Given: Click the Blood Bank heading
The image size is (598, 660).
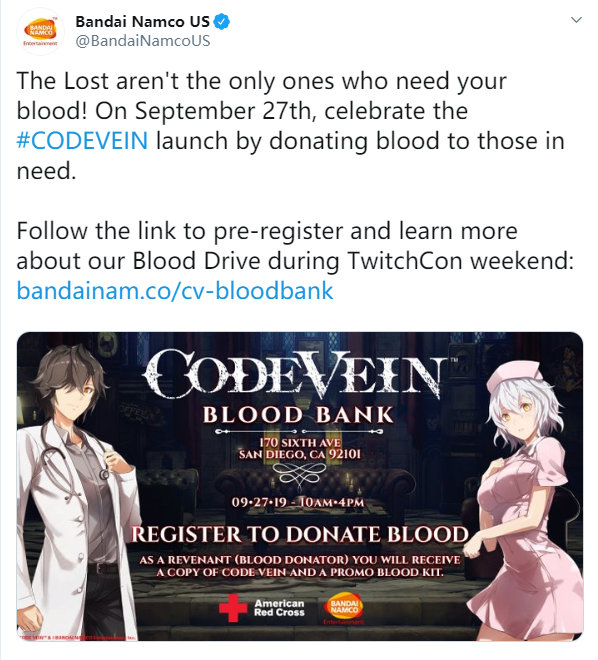Looking at the screenshot, I should (x=298, y=415).
